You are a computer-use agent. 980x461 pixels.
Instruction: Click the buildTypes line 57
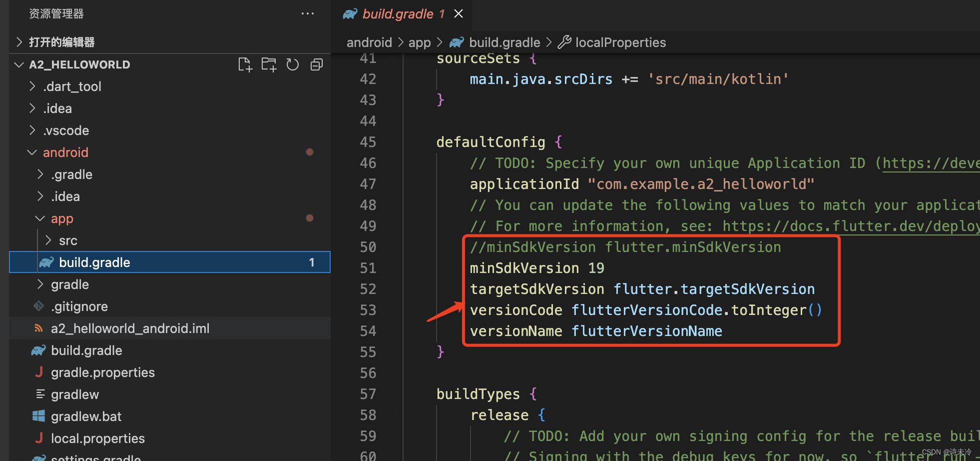[487, 394]
